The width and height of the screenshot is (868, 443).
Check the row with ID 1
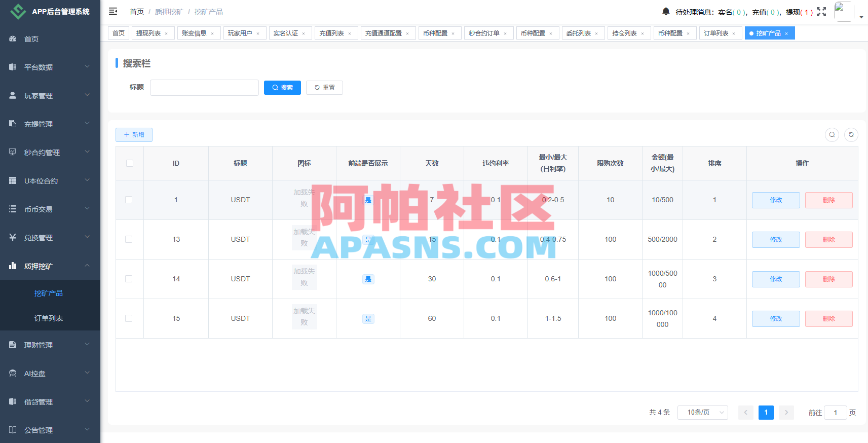(x=129, y=200)
